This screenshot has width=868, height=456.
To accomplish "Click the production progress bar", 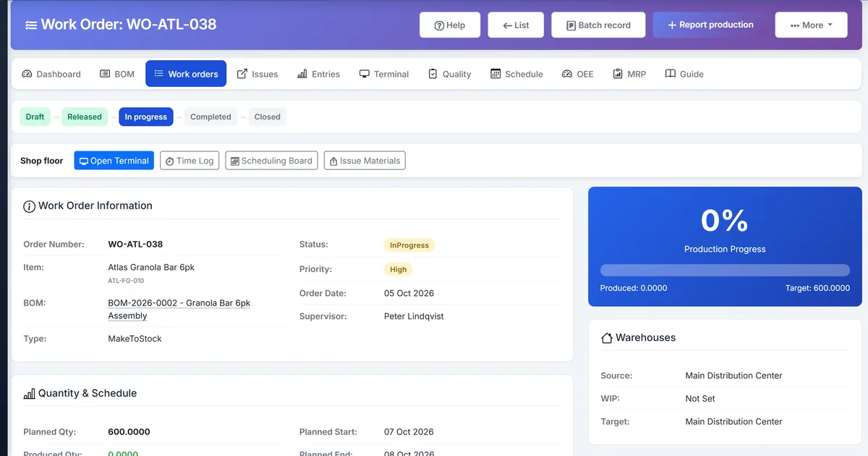I will click(725, 270).
